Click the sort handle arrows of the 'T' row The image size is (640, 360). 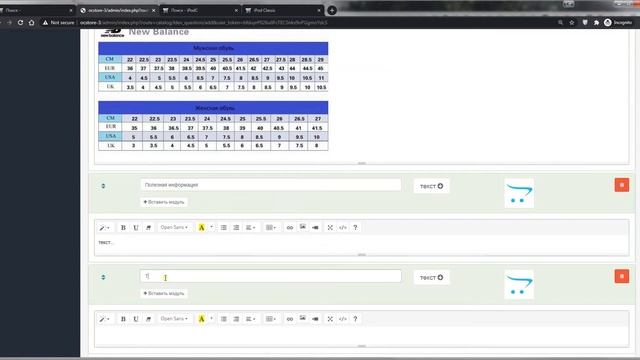[x=103, y=278]
